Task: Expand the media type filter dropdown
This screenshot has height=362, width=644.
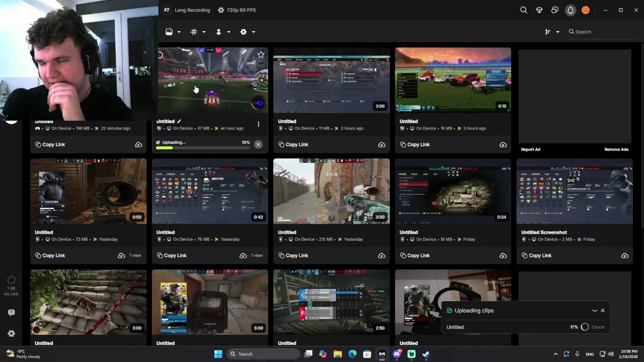Action: (x=173, y=32)
